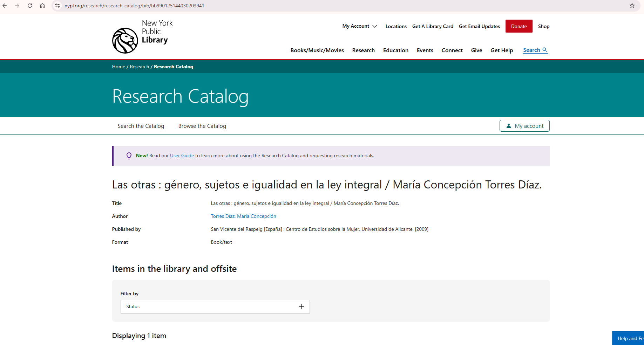Click the My account button with person icon
Image resolution: width=644 pixels, height=345 pixels.
524,126
